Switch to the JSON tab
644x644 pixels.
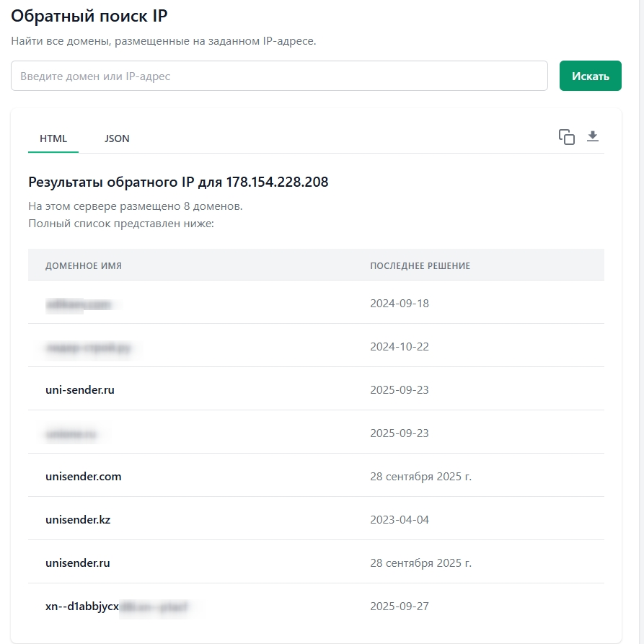point(117,138)
